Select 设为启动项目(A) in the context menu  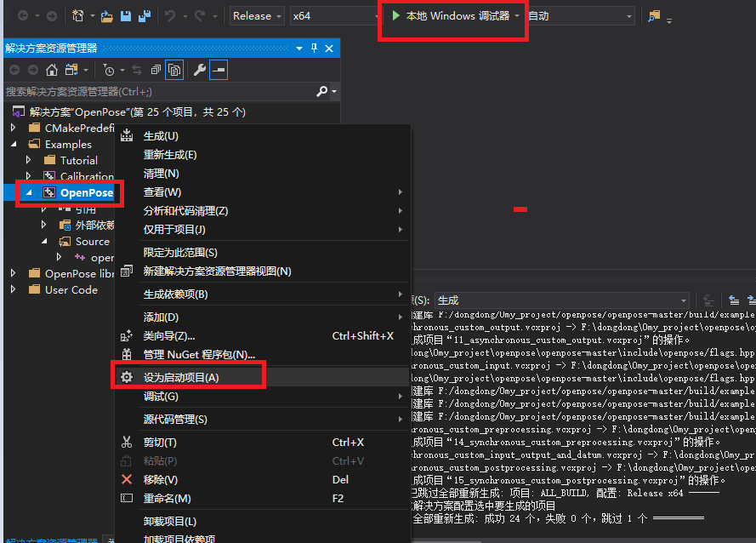[x=262, y=377]
